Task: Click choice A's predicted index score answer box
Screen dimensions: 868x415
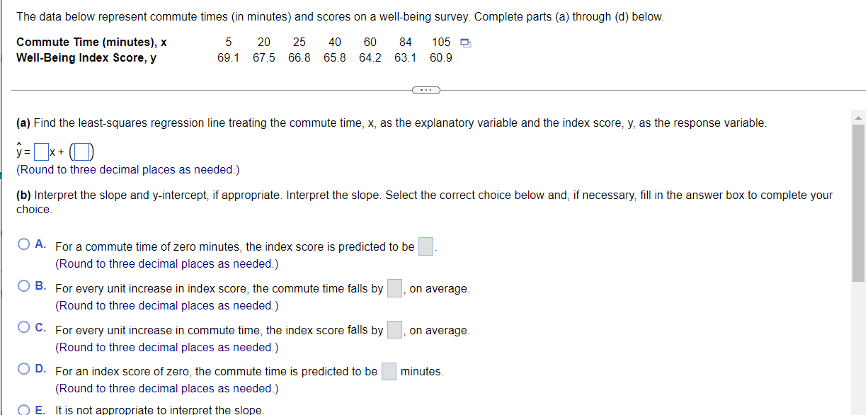Action: coord(425,246)
